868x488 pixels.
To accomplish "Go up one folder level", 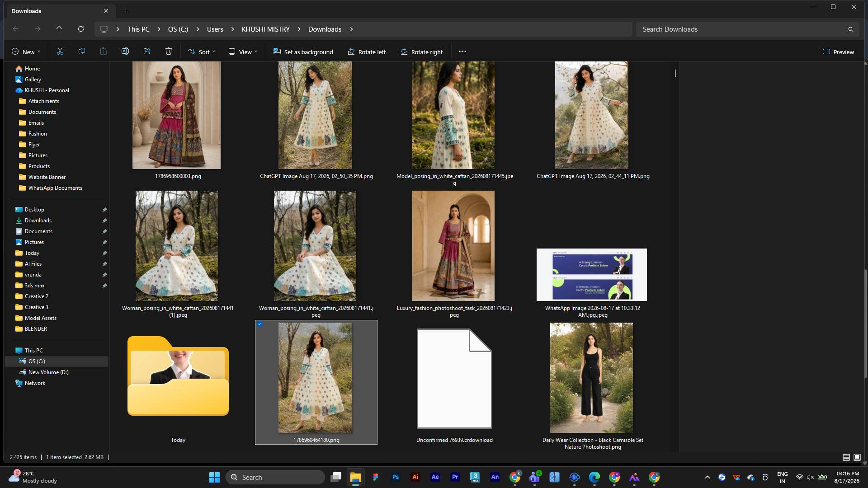I will (x=59, y=29).
